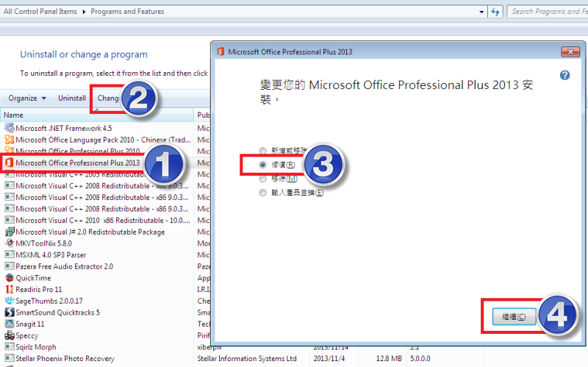Select the SmartSound Quicktracks 5 text

(x=58, y=313)
